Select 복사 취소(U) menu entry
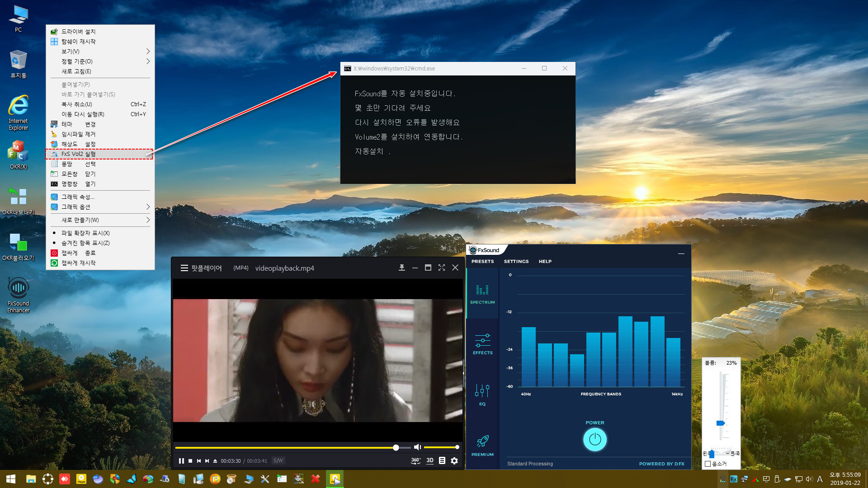 click(x=100, y=104)
